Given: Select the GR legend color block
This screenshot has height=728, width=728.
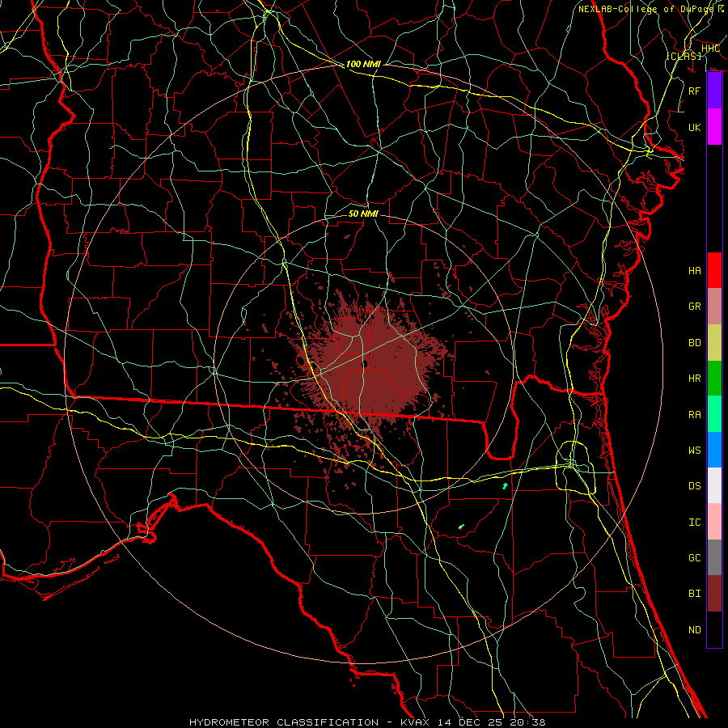Looking at the screenshot, I should (x=714, y=307).
